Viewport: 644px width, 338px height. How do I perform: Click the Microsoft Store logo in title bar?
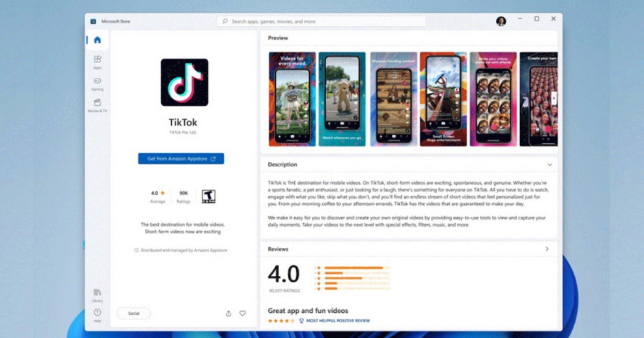[x=93, y=21]
